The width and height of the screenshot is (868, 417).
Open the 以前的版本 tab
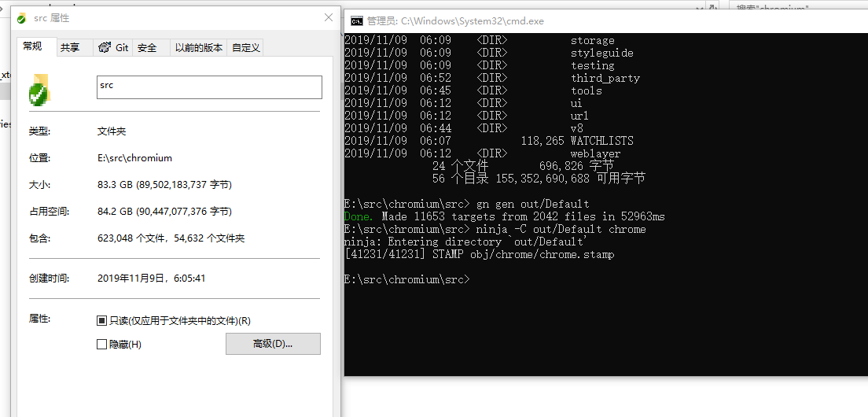pyautogui.click(x=199, y=48)
